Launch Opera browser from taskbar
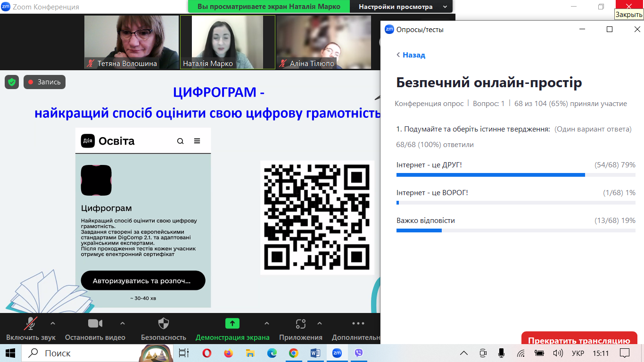The width and height of the screenshot is (644, 362). (207, 353)
